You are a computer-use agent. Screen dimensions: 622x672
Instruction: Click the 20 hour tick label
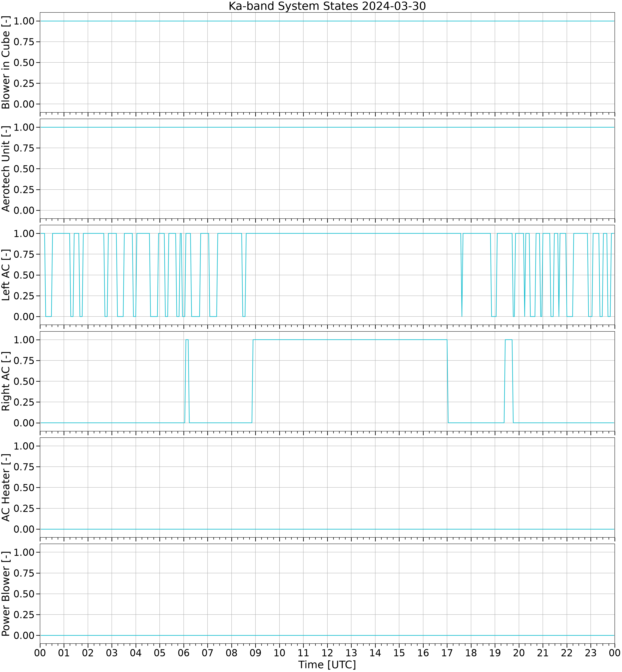point(519,653)
